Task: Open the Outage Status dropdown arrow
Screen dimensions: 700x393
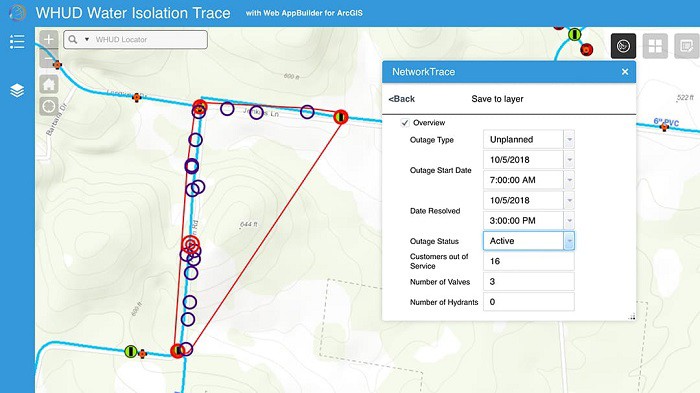Action: pyautogui.click(x=569, y=241)
